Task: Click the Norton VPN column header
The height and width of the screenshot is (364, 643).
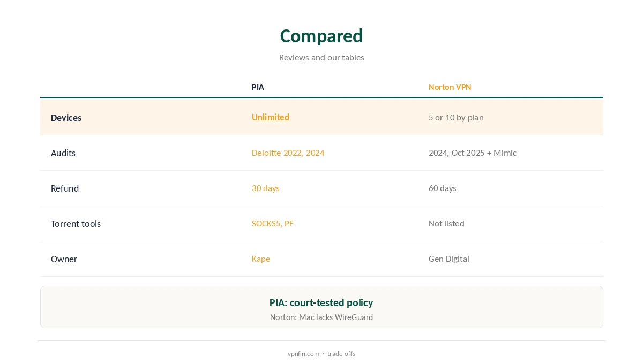Action: pyautogui.click(x=450, y=87)
